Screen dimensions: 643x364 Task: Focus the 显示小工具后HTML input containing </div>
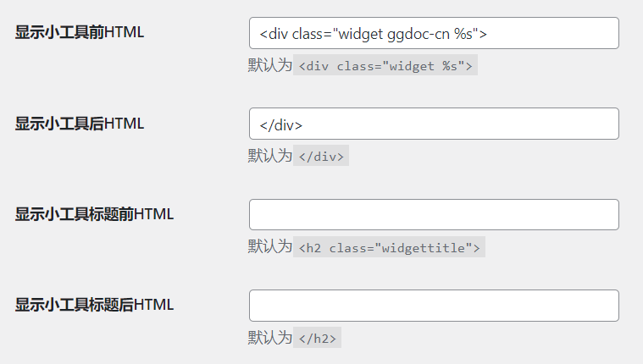tap(434, 124)
